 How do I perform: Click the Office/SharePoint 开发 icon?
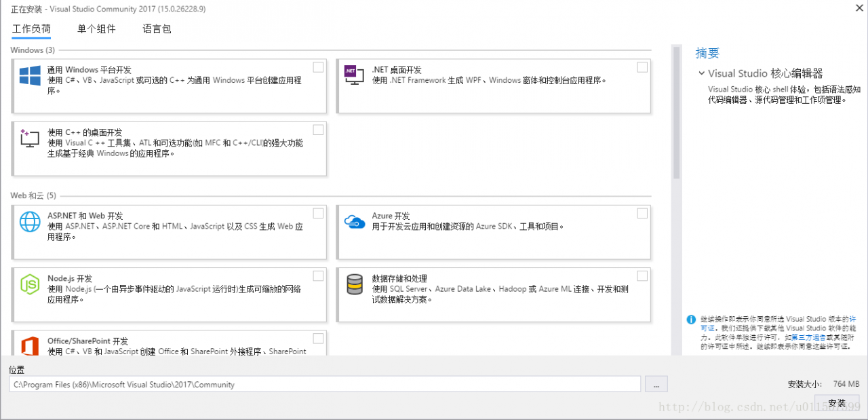30,346
